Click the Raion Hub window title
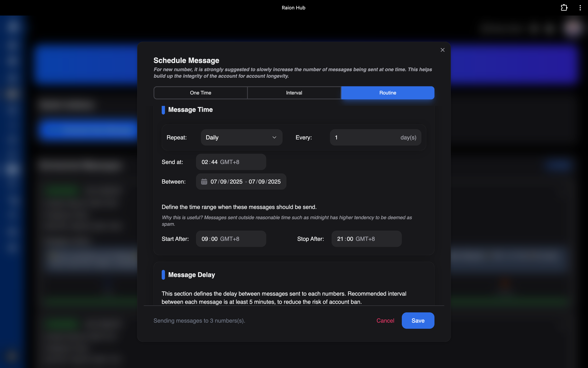This screenshot has width=588, height=368. [294, 8]
